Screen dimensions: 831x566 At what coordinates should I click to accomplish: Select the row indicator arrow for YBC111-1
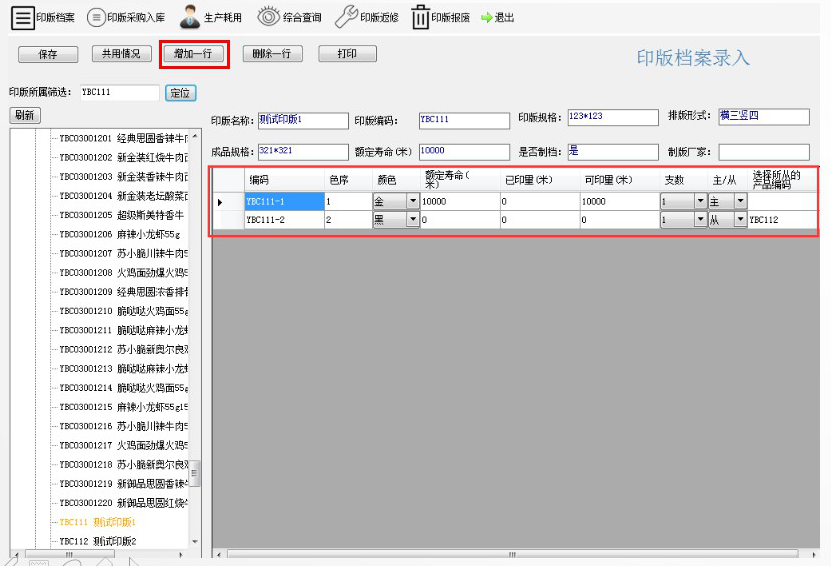pyautogui.click(x=221, y=202)
